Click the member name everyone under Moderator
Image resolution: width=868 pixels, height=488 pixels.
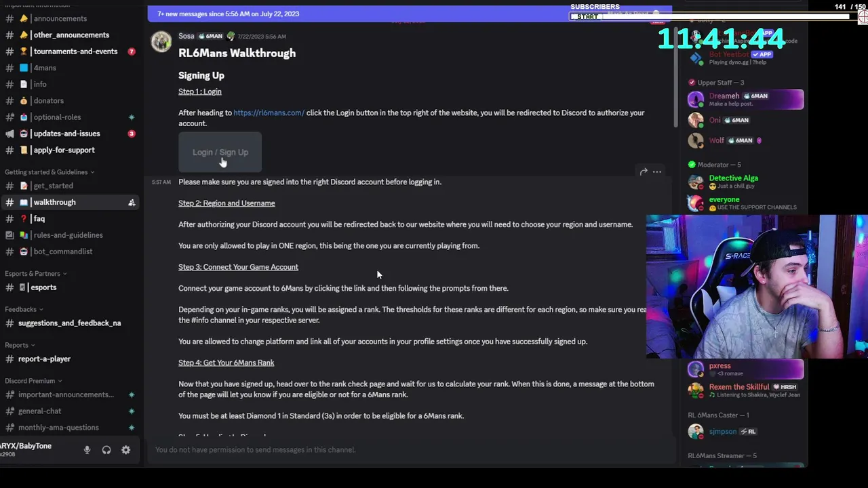pyautogui.click(x=724, y=199)
